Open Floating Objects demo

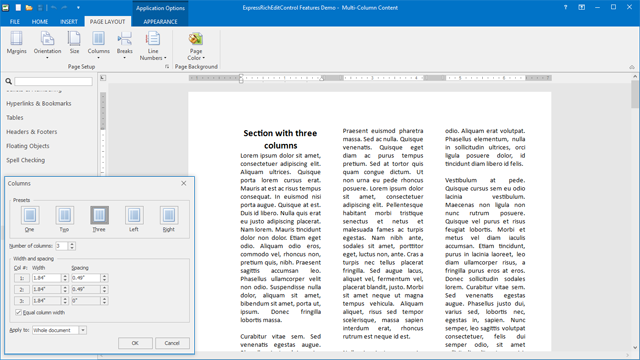(28, 146)
